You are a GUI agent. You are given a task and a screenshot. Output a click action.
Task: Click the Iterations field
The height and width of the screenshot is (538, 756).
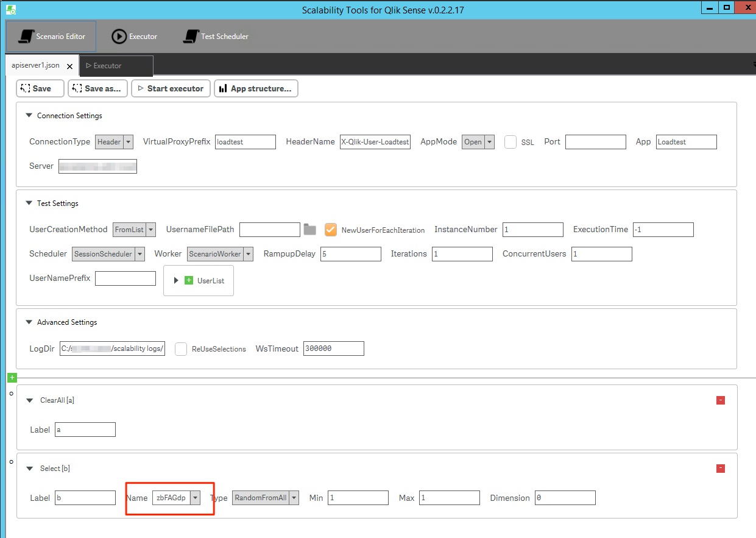(x=462, y=254)
